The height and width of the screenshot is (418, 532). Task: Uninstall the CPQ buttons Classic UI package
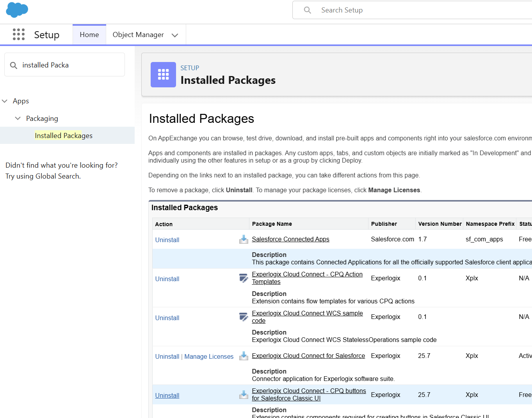[x=167, y=395]
